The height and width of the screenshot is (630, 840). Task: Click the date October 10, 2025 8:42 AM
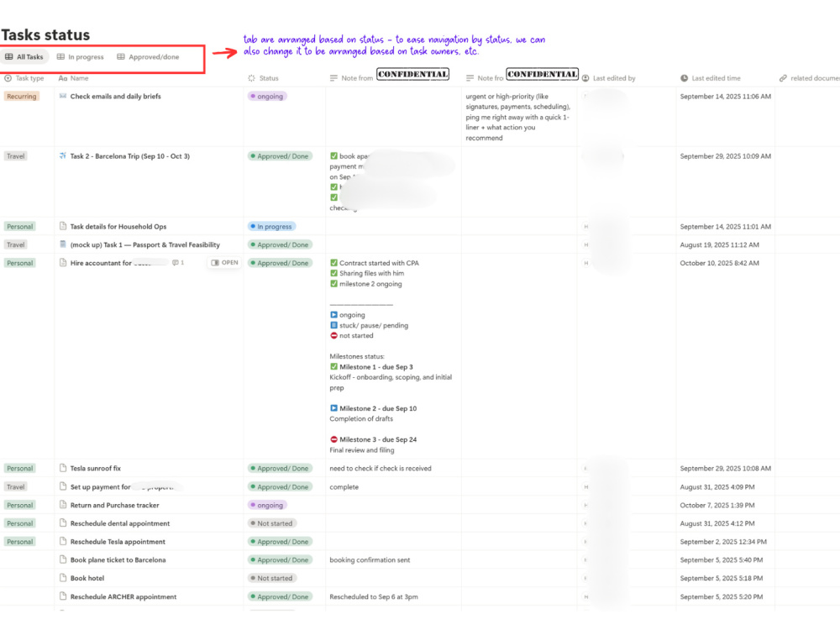click(720, 263)
